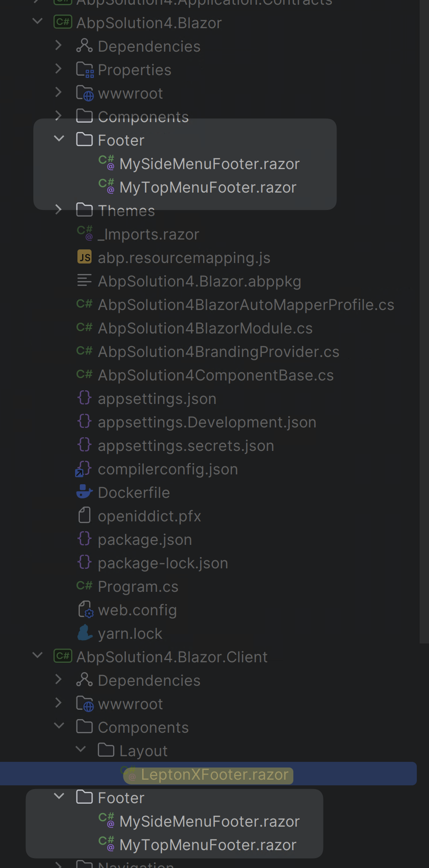
Task: Expand the Themes folder
Action: pos(59,209)
